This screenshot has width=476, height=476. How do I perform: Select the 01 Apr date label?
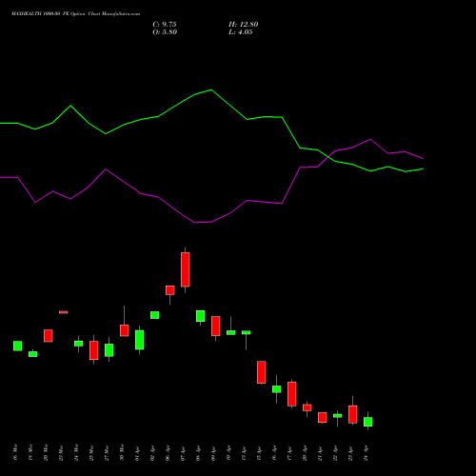click(137, 453)
